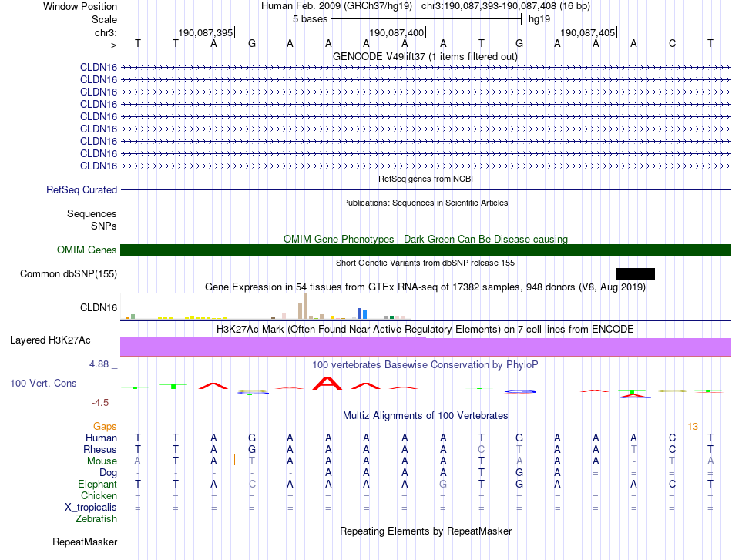Image resolution: width=732 pixels, height=560 pixels.
Task: Open the GTEx Gene Expression in 54 tissues title
Action: [x=425, y=287]
